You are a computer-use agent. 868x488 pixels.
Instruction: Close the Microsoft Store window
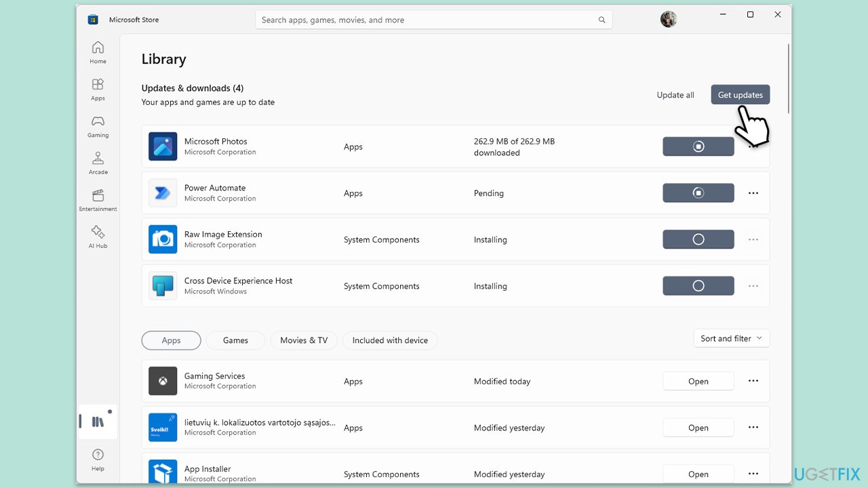[778, 15]
